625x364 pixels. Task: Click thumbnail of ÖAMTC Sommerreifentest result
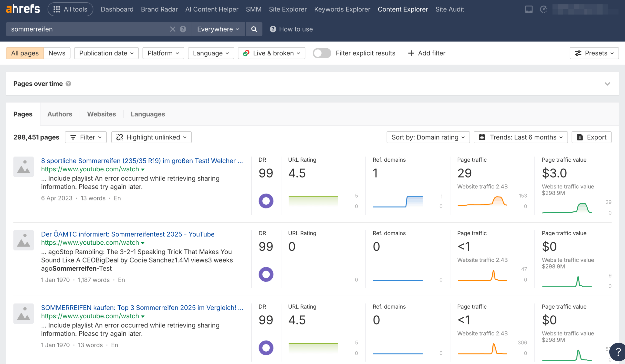click(x=23, y=240)
